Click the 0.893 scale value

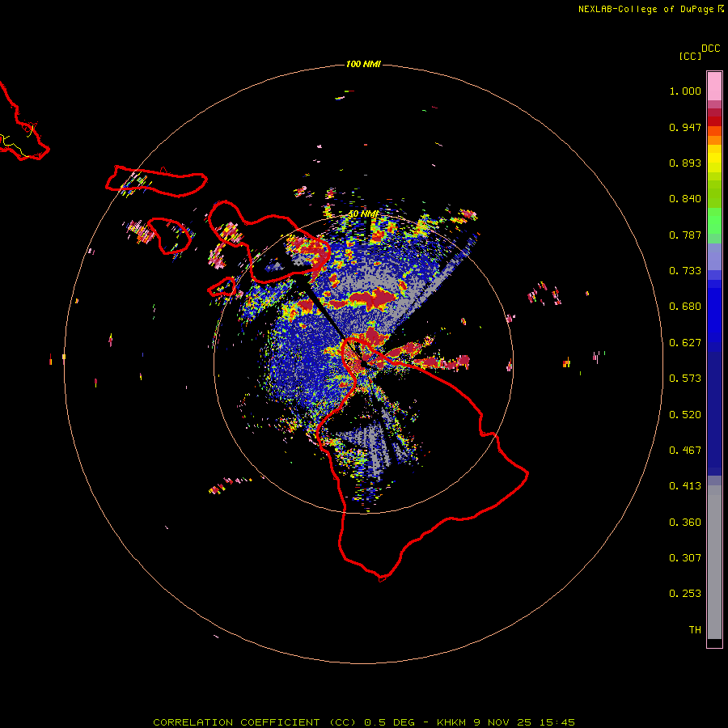(685, 163)
